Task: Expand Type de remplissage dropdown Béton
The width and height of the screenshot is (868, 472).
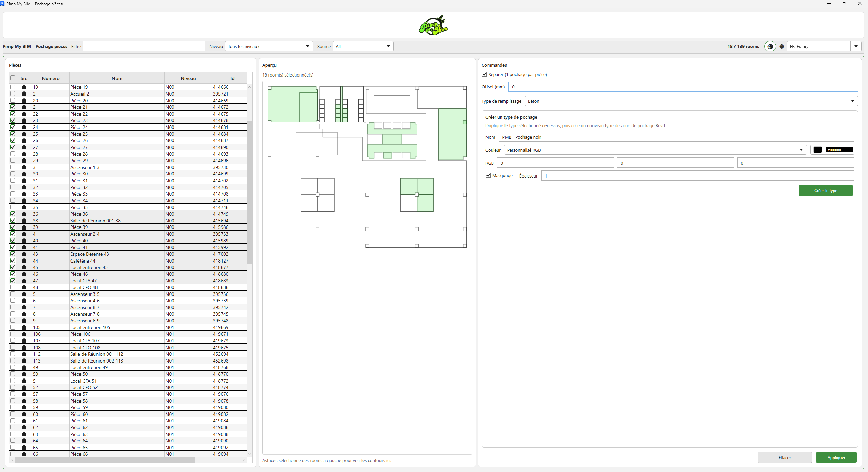Action: point(691,101)
